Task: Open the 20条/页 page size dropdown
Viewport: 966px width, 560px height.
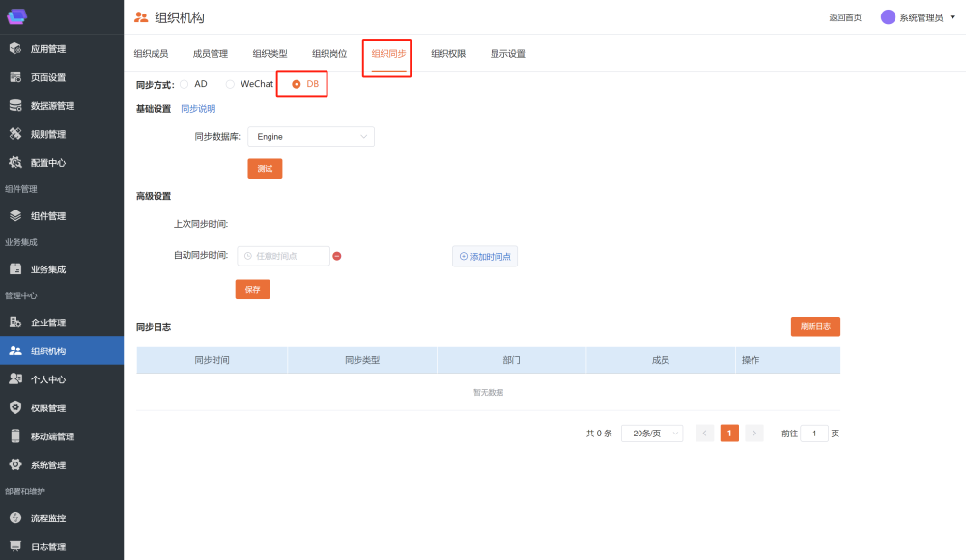Action: pos(651,434)
